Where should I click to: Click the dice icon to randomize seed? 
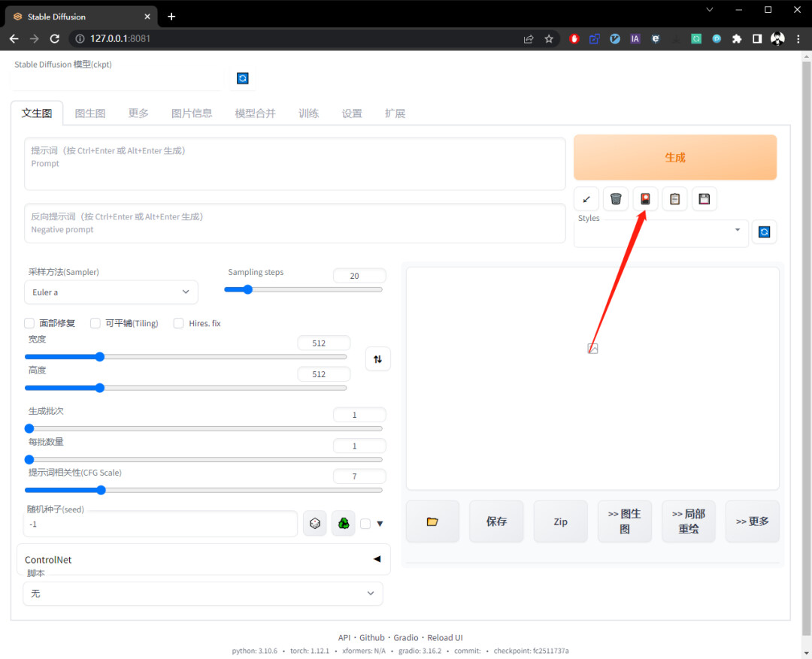pos(315,524)
